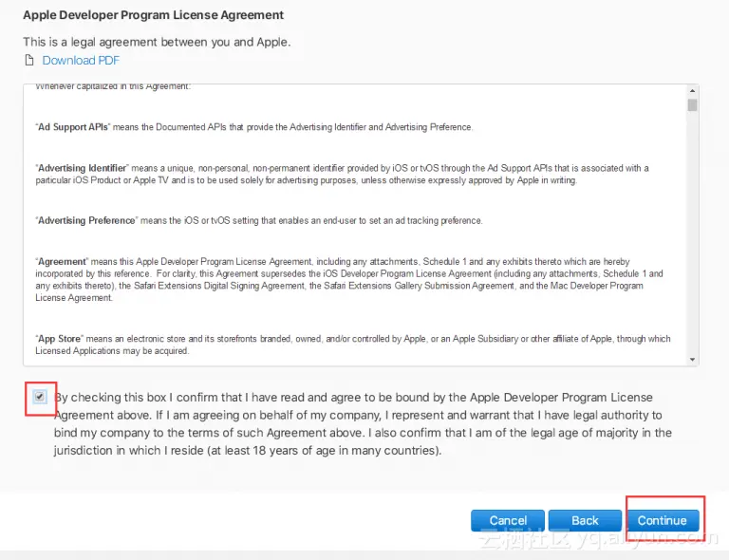Image resolution: width=729 pixels, height=560 pixels.
Task: Click the scrollbar thumb in agreement box
Action: [692, 104]
